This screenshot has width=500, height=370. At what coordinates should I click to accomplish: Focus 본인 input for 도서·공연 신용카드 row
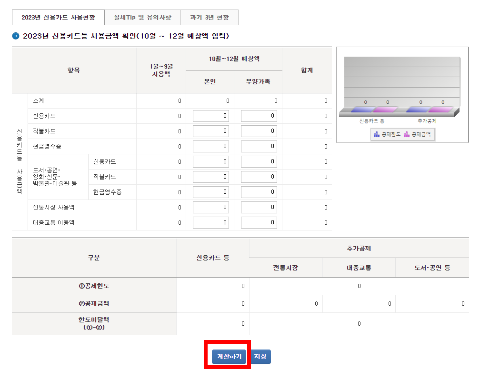point(211,161)
